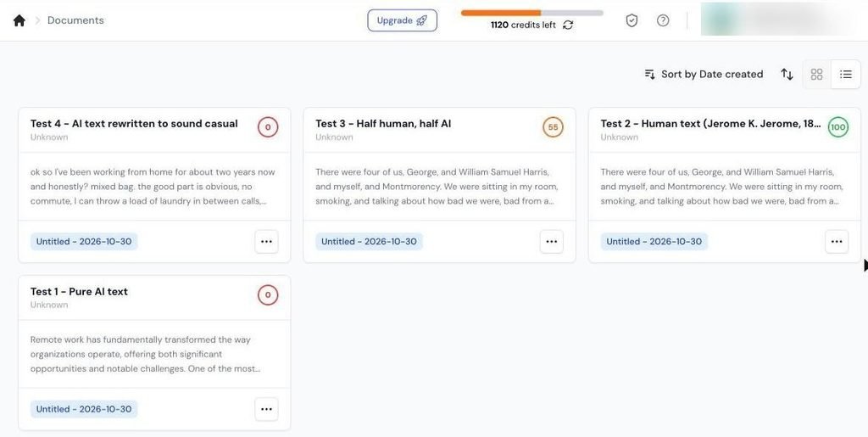Open the more options menu for Test 2

pos(837,242)
